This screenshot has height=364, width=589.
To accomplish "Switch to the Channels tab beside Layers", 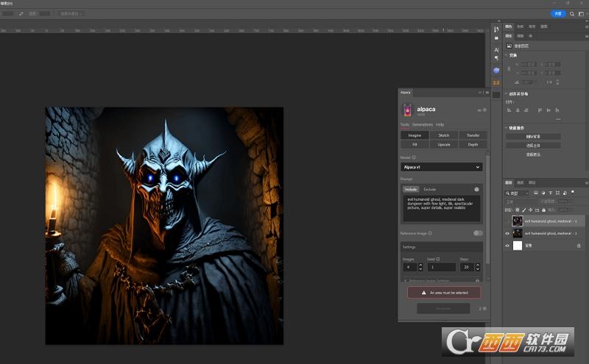I will click(x=521, y=183).
